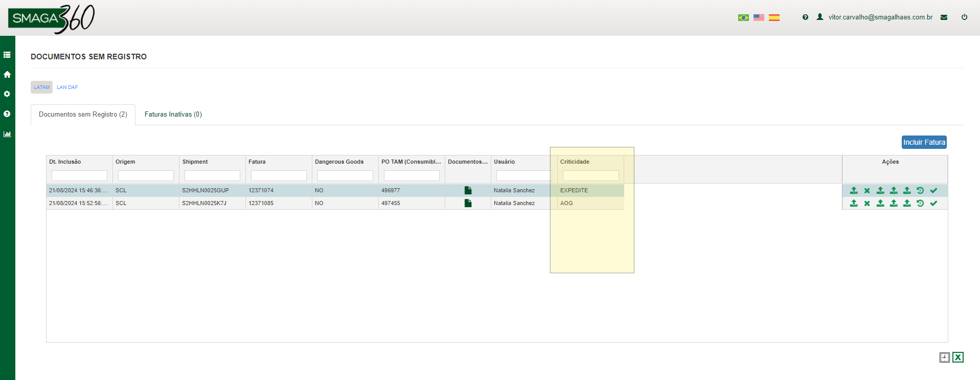Click PO TAM value 497455
The height and width of the screenshot is (380, 980).
click(x=391, y=203)
